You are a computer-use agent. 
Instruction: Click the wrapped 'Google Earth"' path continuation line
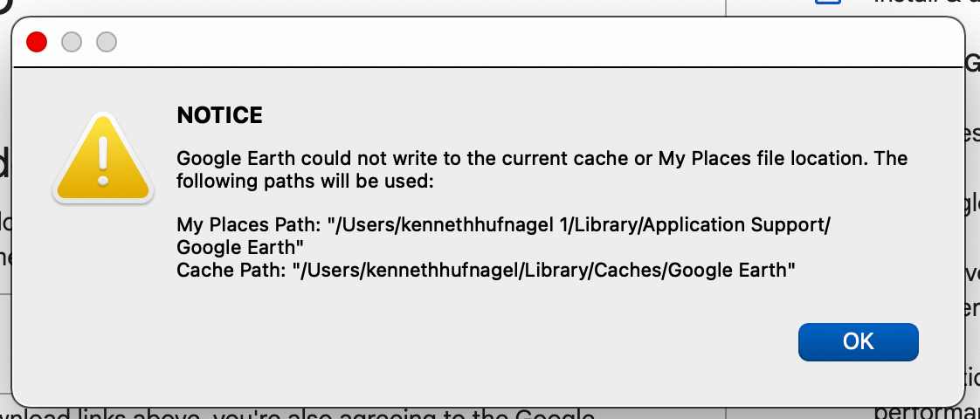(239, 247)
